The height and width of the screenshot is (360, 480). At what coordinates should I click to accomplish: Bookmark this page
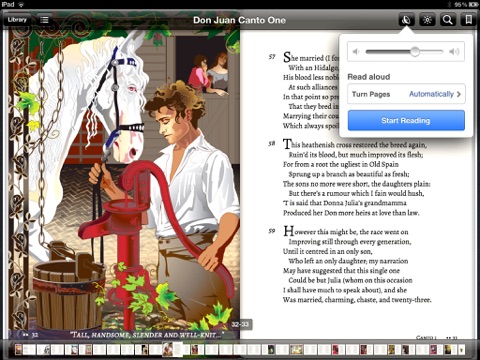468,20
